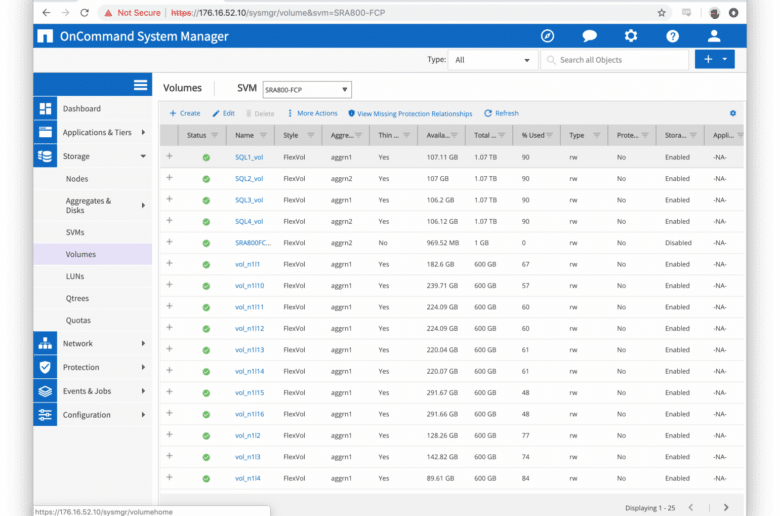780x516 pixels.
Task: Filter the Type column
Action: point(596,135)
